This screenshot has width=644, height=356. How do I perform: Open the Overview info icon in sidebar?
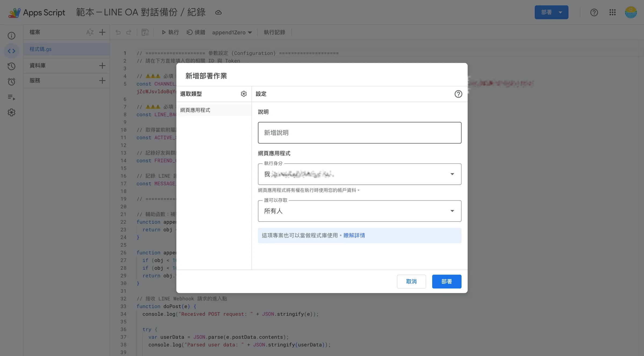11,35
